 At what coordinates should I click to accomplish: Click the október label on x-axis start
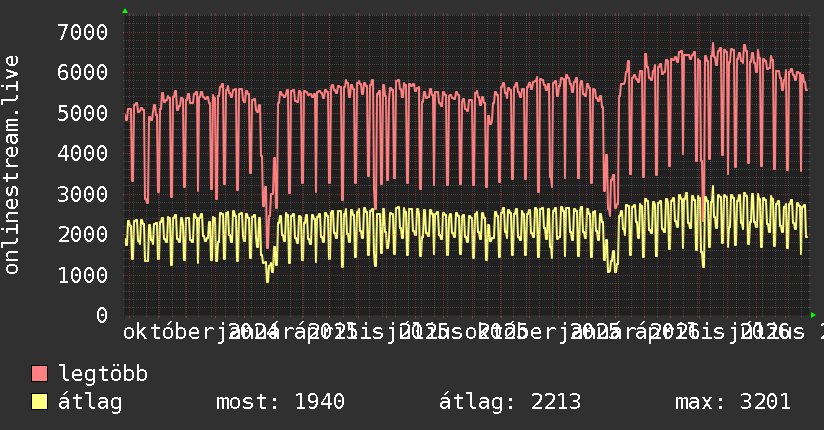pyautogui.click(x=169, y=332)
